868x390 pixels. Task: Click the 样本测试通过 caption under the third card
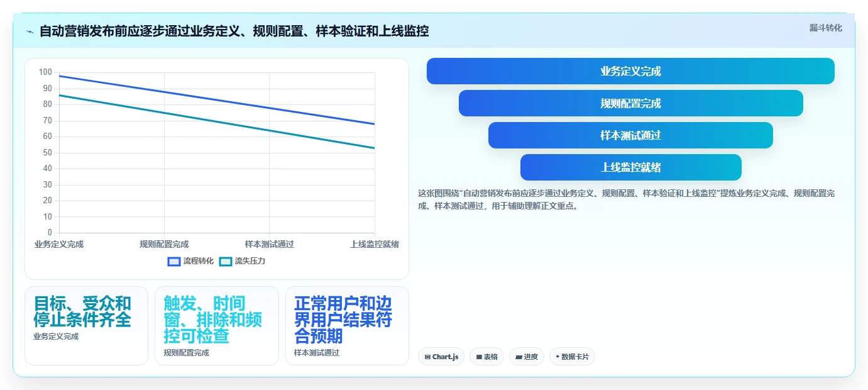click(317, 353)
